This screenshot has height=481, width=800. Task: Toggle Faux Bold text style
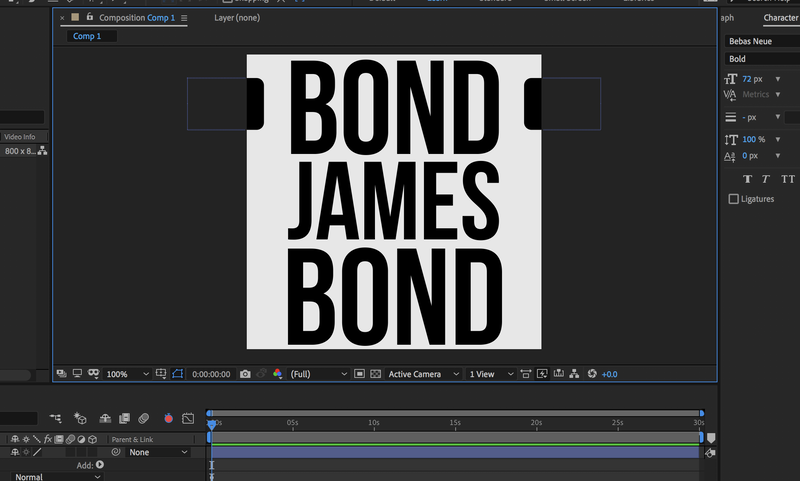tap(747, 179)
